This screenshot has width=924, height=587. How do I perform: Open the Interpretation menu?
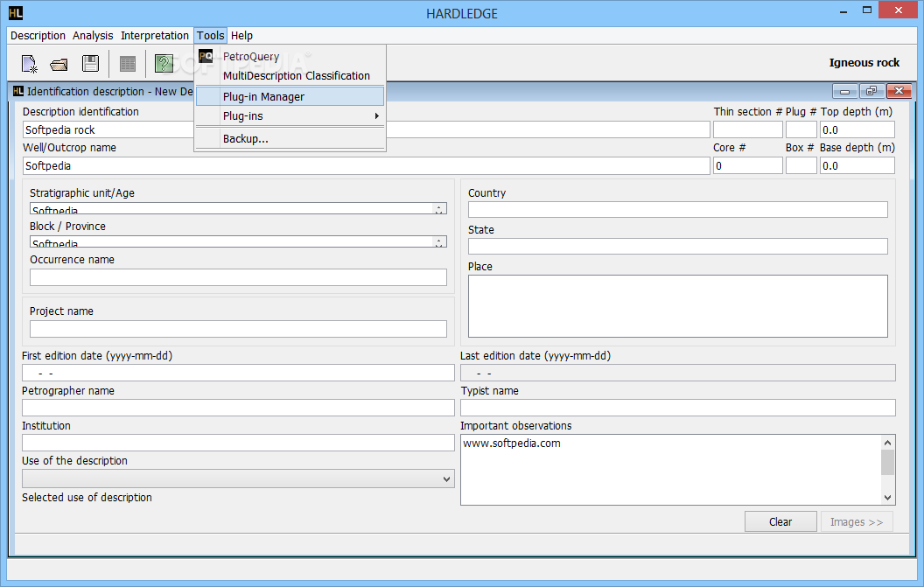[154, 35]
